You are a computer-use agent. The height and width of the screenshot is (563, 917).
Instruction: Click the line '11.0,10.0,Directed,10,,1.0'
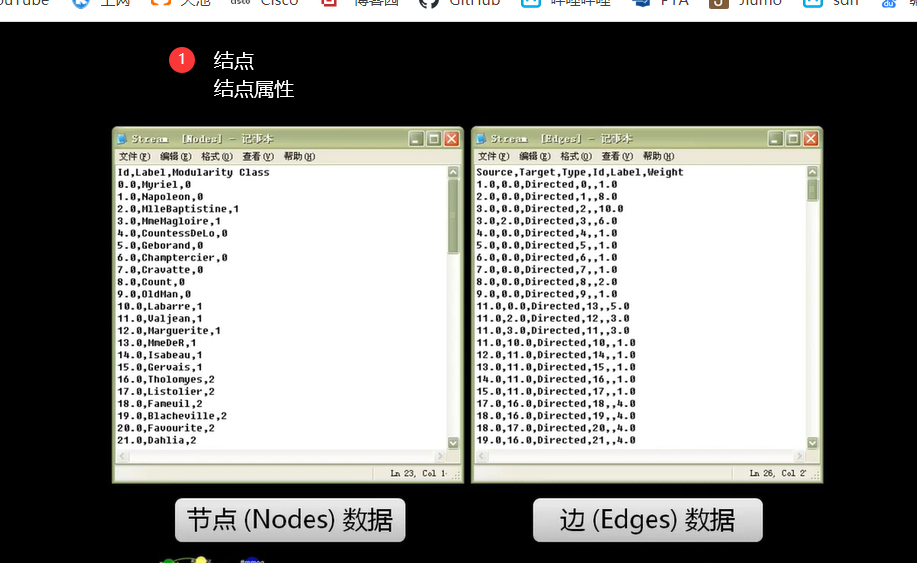tap(556, 343)
